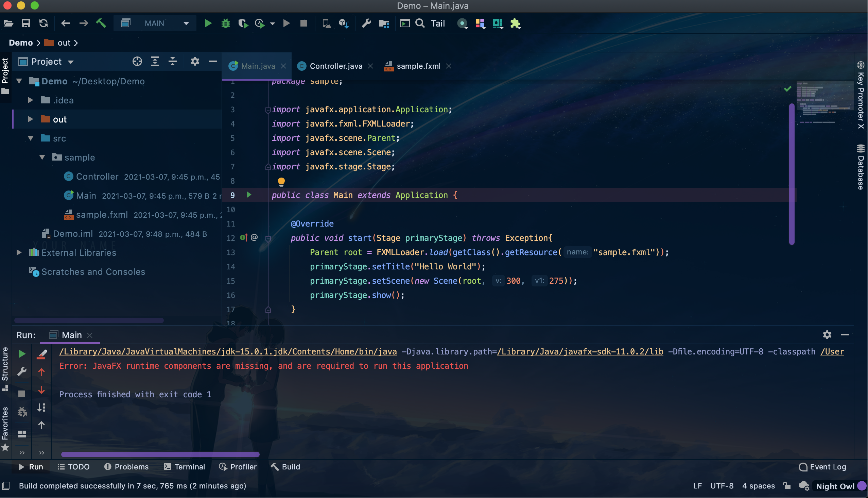Open the Project panel settings gear
Viewport: 868px width, 498px height.
pyautogui.click(x=194, y=61)
